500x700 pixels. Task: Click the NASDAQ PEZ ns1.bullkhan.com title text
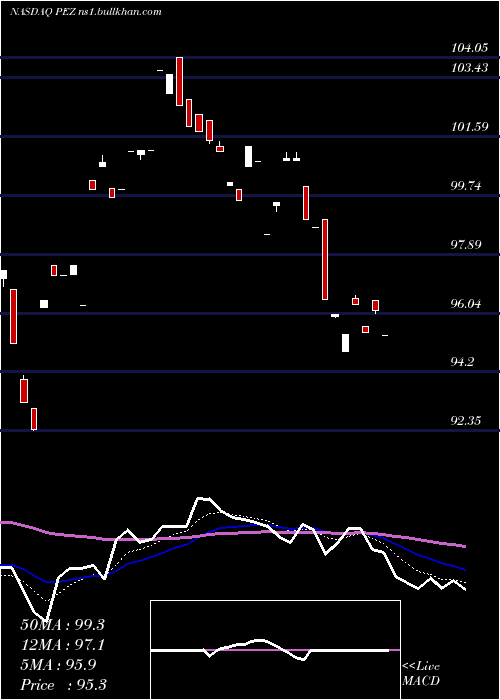click(x=86, y=12)
